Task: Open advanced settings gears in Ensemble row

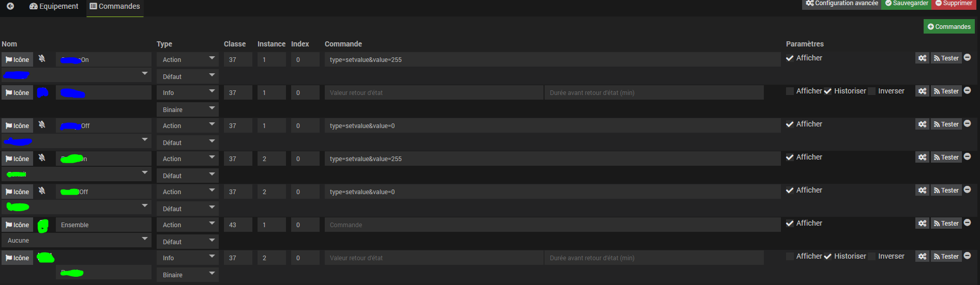Action: coord(922,224)
